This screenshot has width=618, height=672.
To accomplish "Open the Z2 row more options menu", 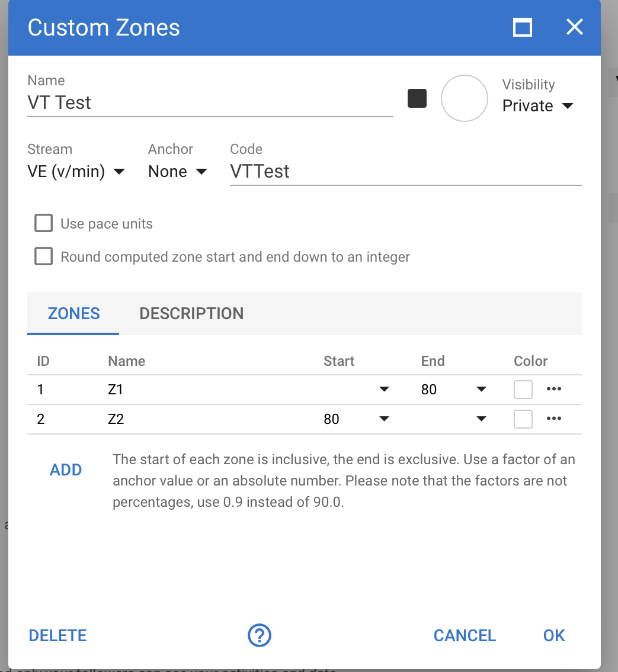I will coord(553,419).
